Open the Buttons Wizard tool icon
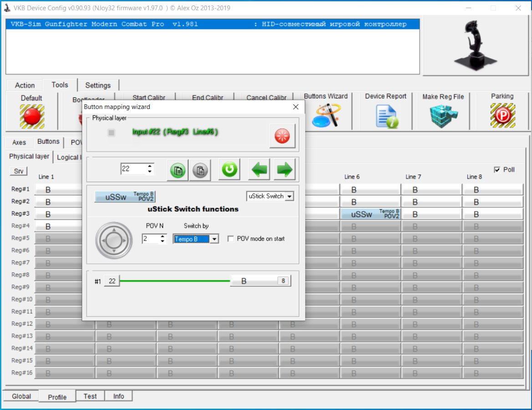The width and height of the screenshot is (532, 410). pyautogui.click(x=326, y=116)
